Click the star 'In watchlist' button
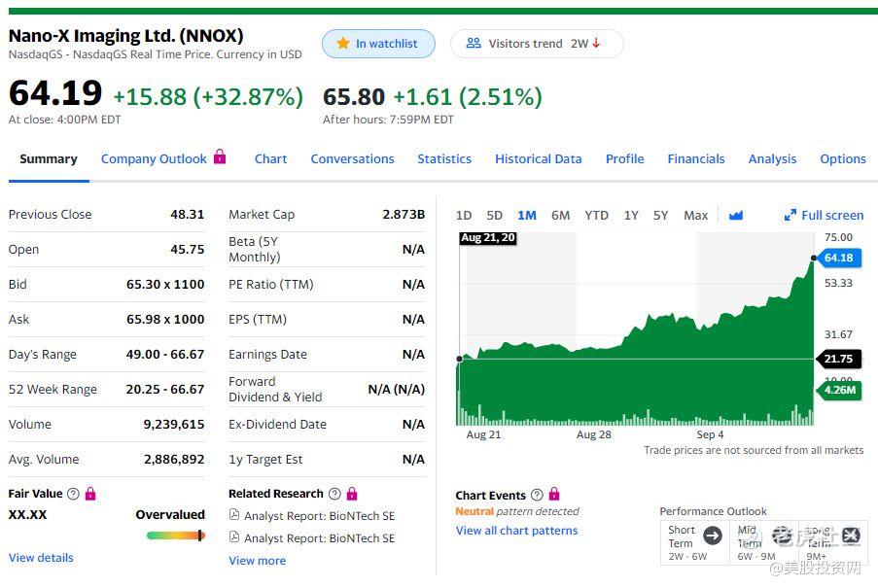878x588 pixels. click(376, 44)
